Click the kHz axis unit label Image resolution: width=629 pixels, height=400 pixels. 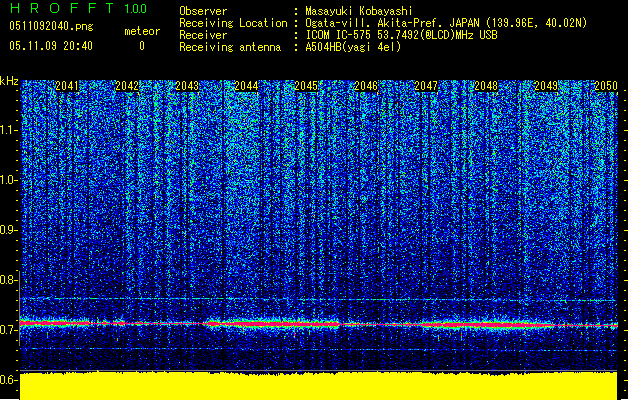coord(9,81)
